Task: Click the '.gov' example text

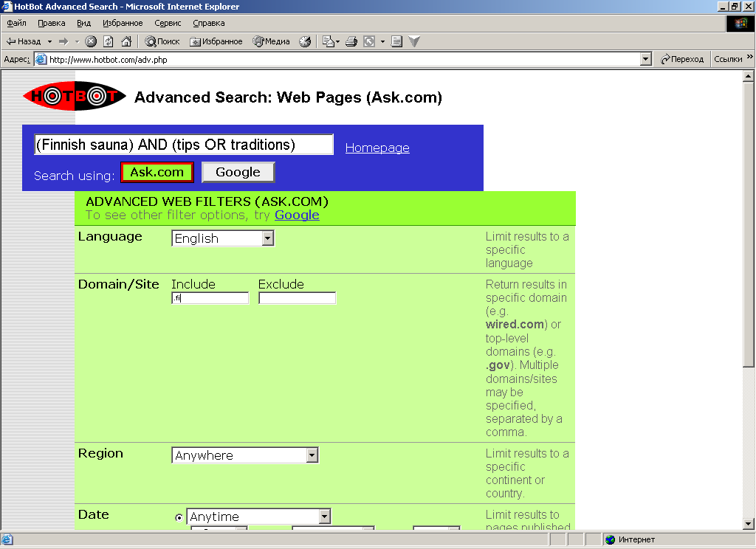Action: pos(498,365)
